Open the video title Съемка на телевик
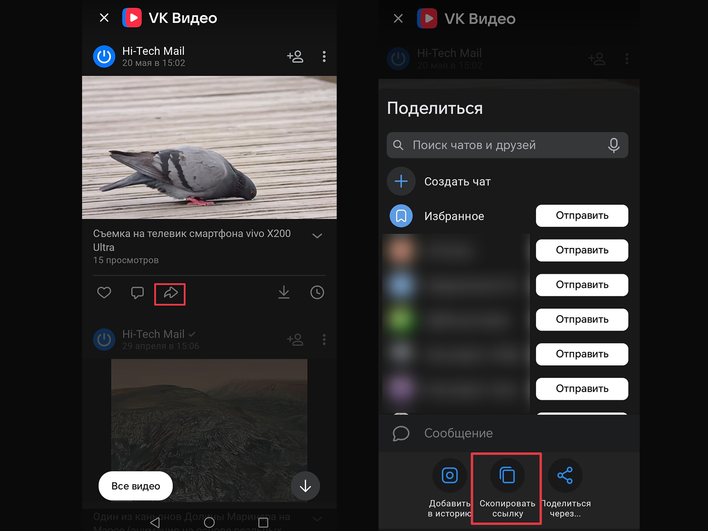The width and height of the screenshot is (708, 531). pyautogui.click(x=192, y=240)
